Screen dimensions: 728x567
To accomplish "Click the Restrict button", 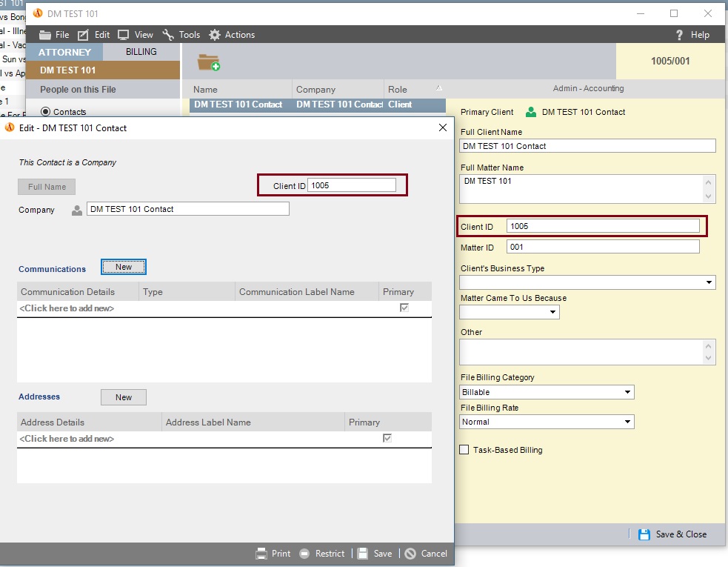I will [321, 554].
